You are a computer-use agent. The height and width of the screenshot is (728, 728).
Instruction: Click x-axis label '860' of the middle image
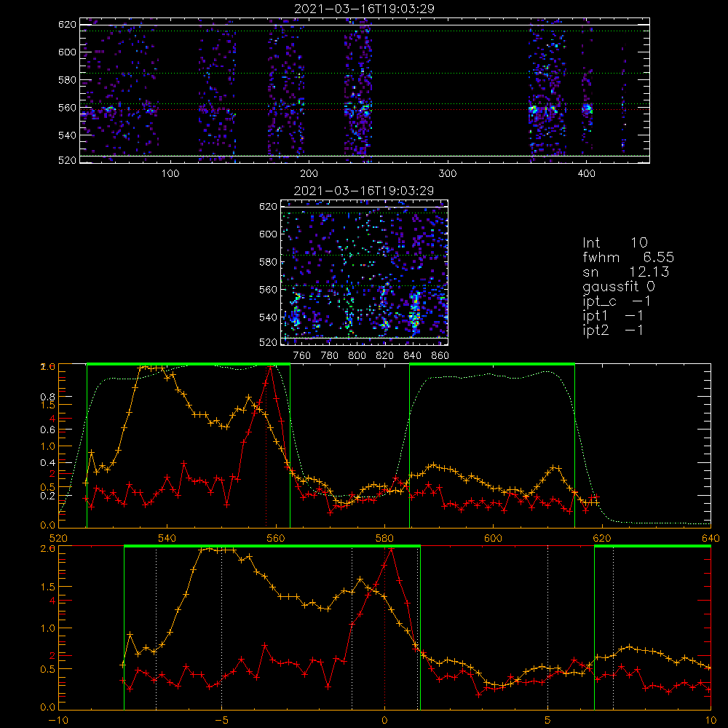tap(440, 356)
